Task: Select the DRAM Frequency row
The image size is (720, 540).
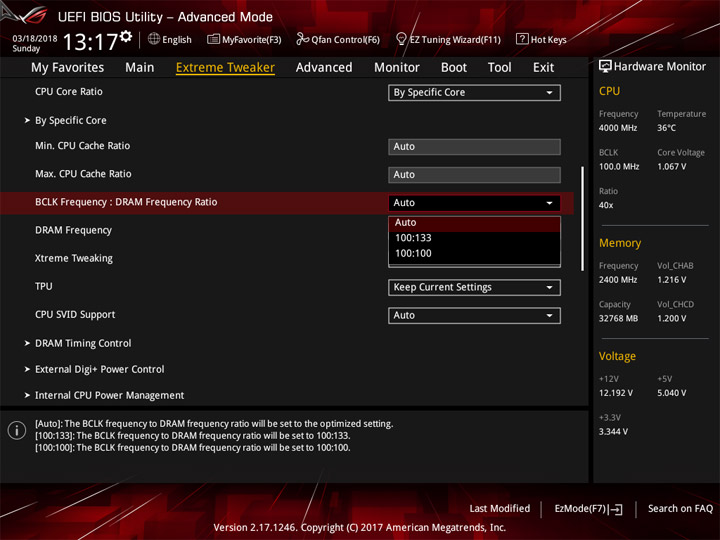Action: (73, 230)
